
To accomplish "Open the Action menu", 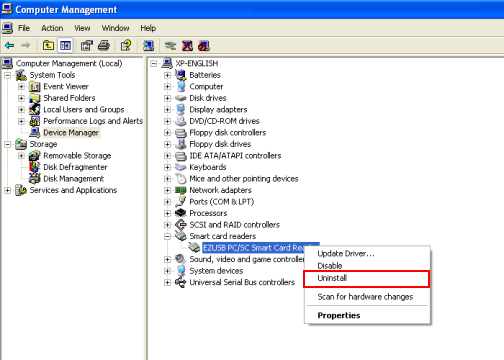I will pyautogui.click(x=52, y=28).
